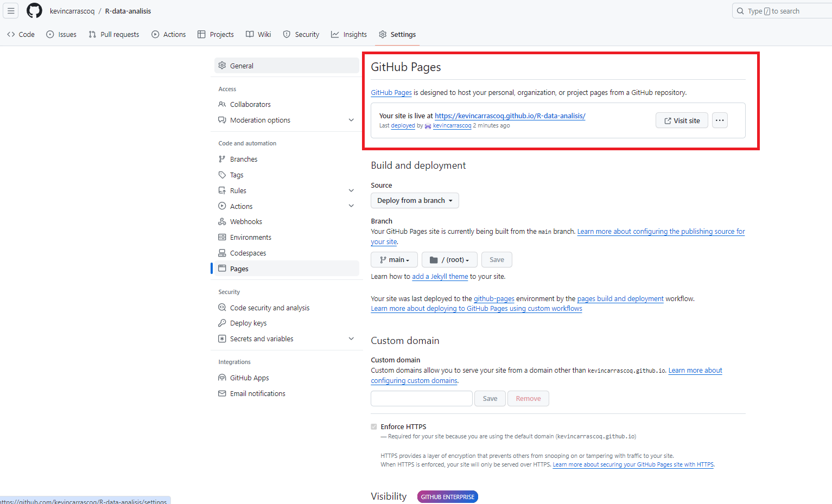Screen dimensions: 832x504
Task: Toggle the Enforce HTTPS checkbox
Action: coord(374,426)
